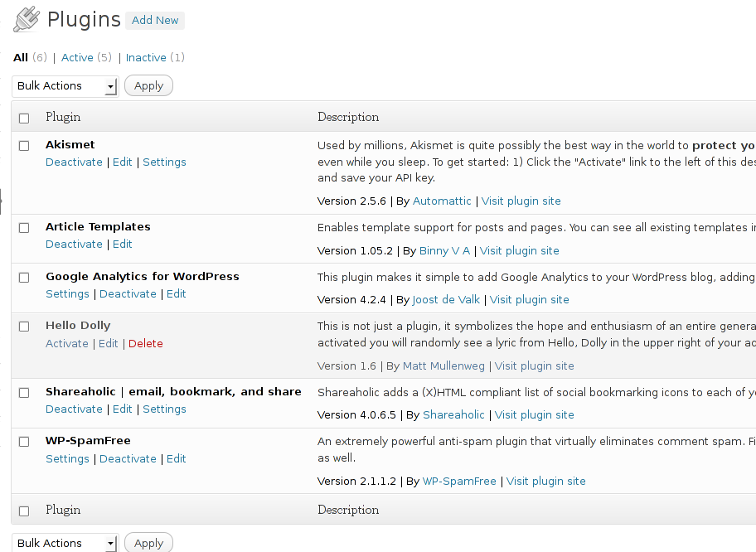Click the footer Description column label

(x=348, y=511)
